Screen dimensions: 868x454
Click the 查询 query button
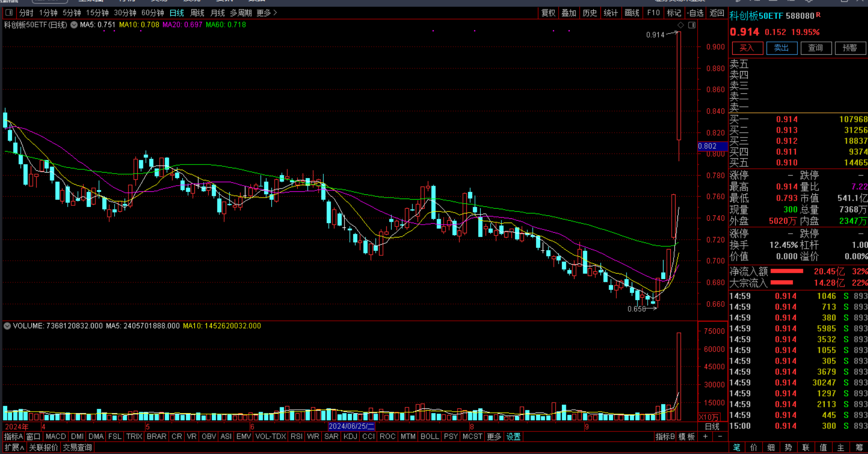816,48
